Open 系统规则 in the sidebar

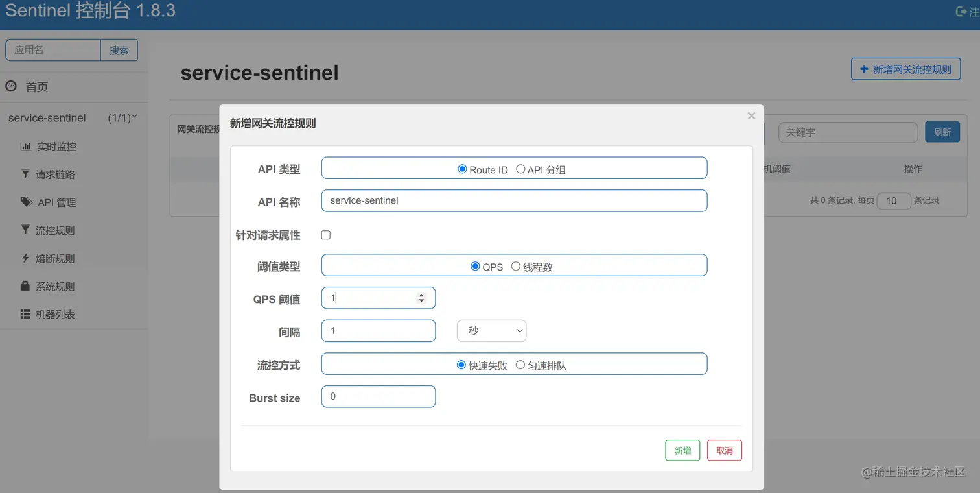(x=56, y=286)
